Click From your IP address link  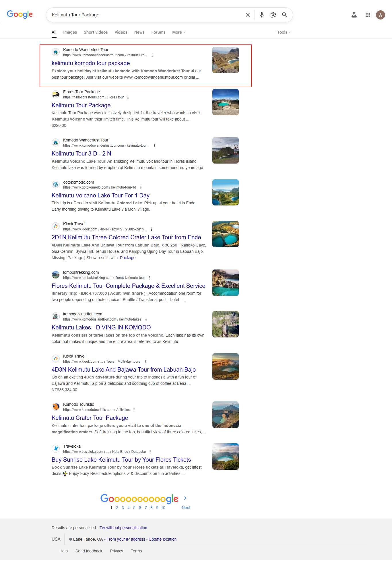pos(126,539)
